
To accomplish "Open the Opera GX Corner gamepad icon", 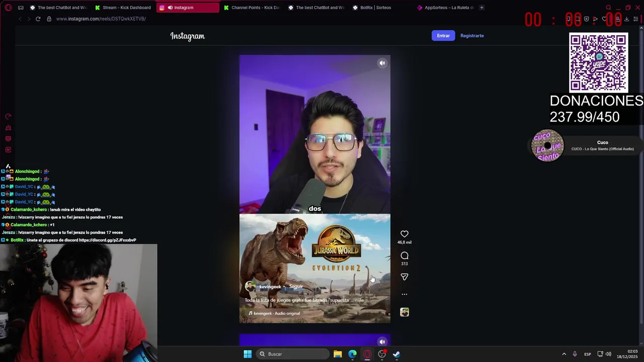I will pos(21,8).
